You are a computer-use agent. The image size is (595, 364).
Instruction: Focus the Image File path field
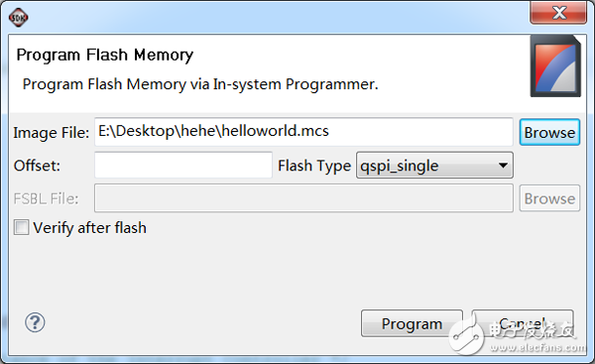(x=303, y=132)
